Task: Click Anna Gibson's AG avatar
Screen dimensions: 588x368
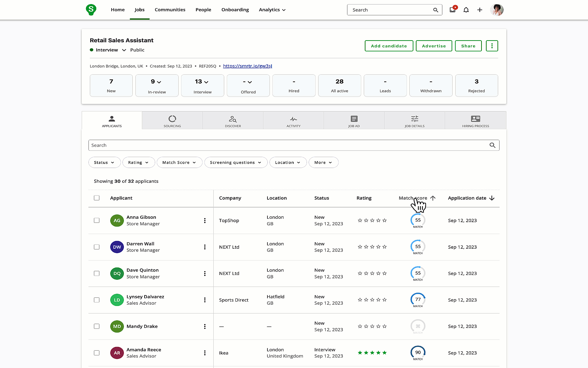Action: coord(117,220)
